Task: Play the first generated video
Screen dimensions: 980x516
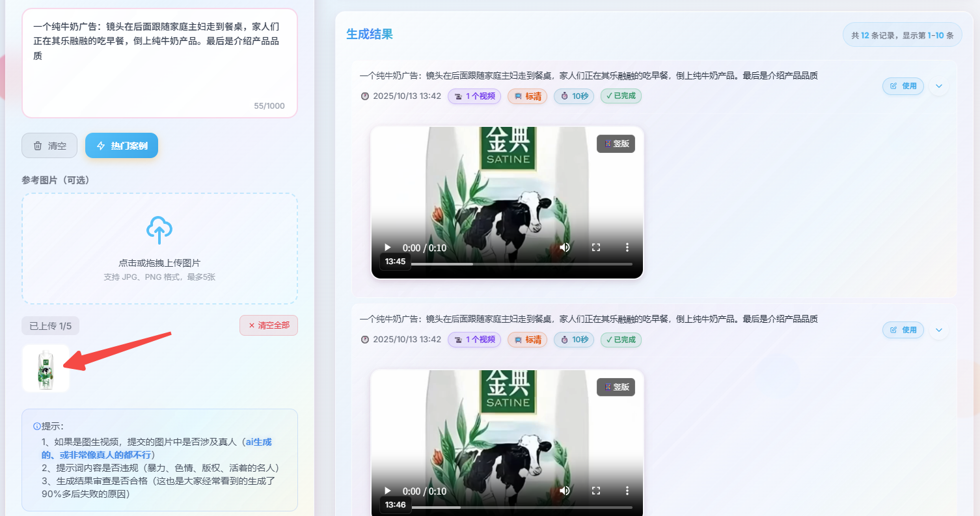Action: point(387,247)
